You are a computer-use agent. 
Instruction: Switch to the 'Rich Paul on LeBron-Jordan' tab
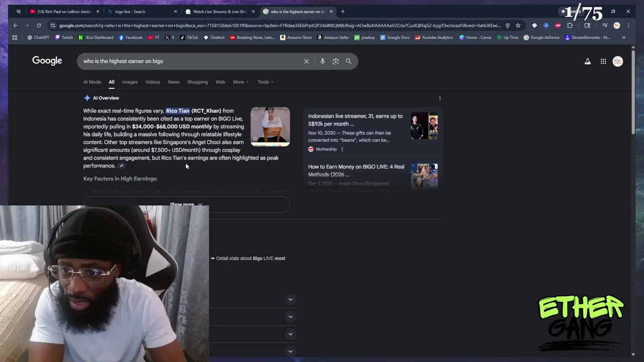pyautogui.click(x=64, y=12)
